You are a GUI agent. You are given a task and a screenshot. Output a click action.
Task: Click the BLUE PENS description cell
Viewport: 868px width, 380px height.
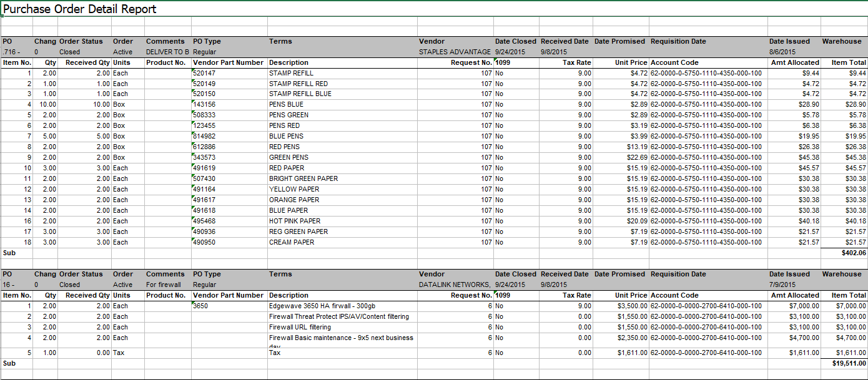click(x=343, y=137)
